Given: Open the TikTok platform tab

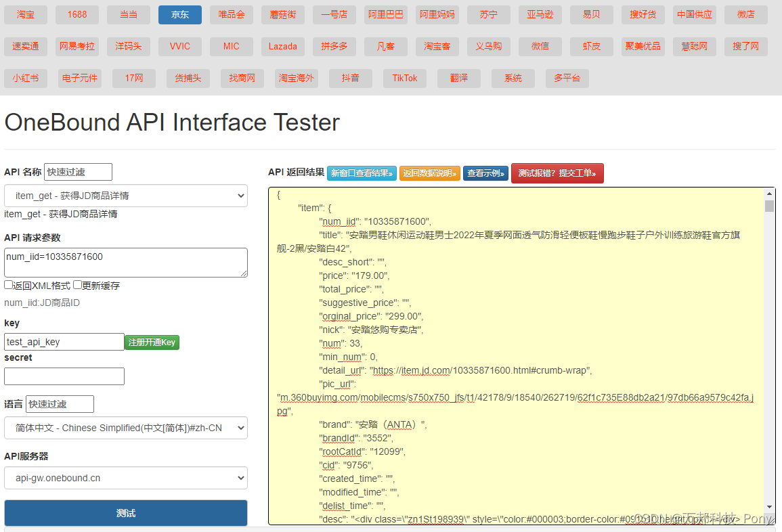Looking at the screenshot, I should tap(405, 78).
